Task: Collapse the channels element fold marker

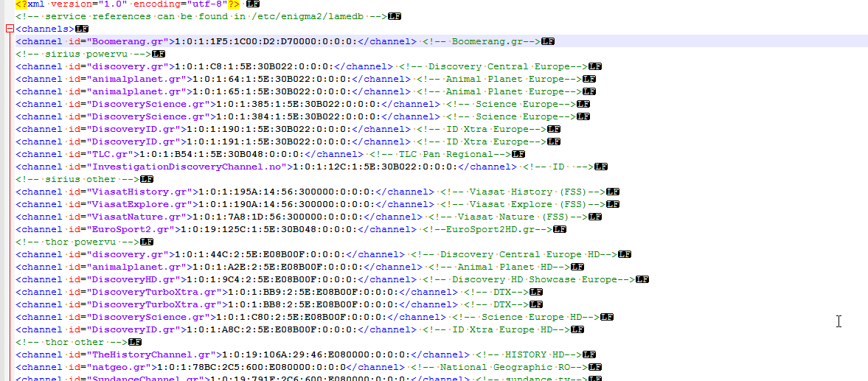Action: click(x=9, y=29)
